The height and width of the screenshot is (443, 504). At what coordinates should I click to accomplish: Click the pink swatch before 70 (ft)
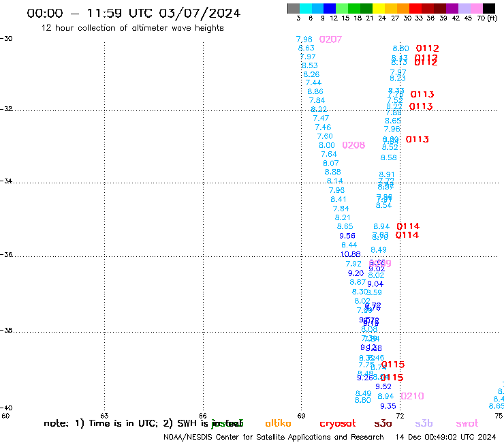coord(477,8)
